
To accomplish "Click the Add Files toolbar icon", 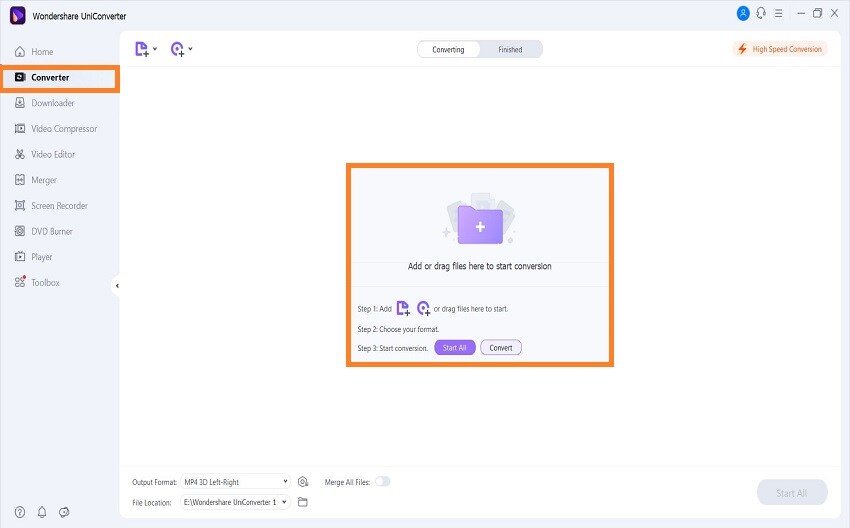I will pos(141,49).
